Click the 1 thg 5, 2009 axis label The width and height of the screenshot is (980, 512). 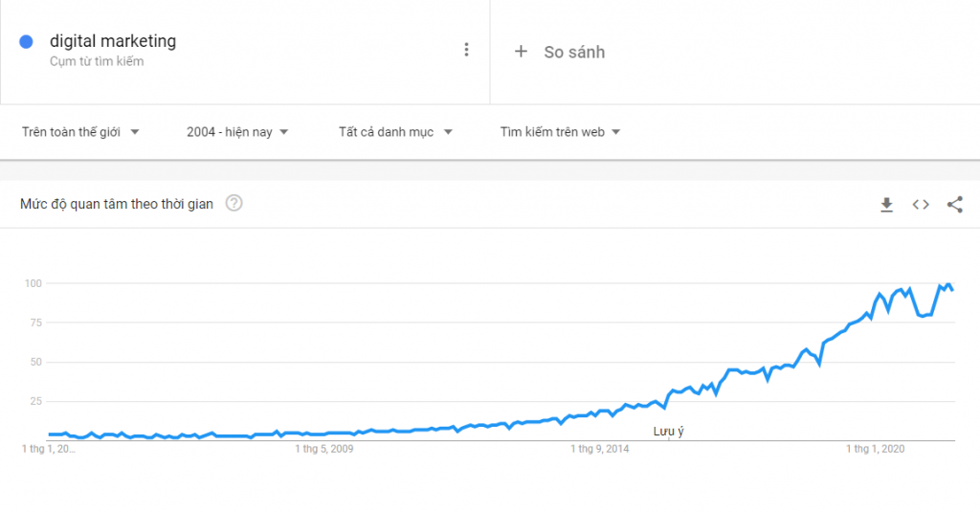click(x=323, y=449)
